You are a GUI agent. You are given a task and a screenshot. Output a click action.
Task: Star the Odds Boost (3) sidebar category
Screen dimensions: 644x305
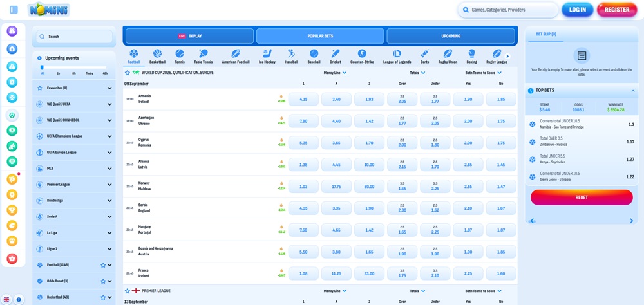103,281
